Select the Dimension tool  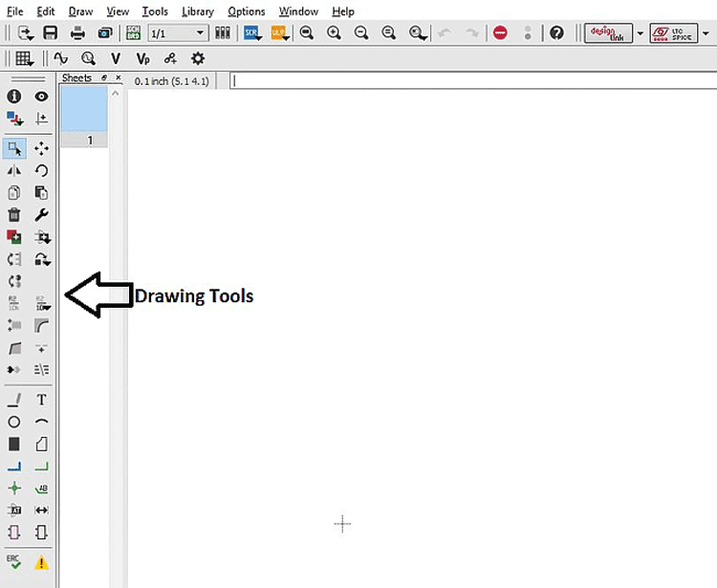(x=42, y=511)
